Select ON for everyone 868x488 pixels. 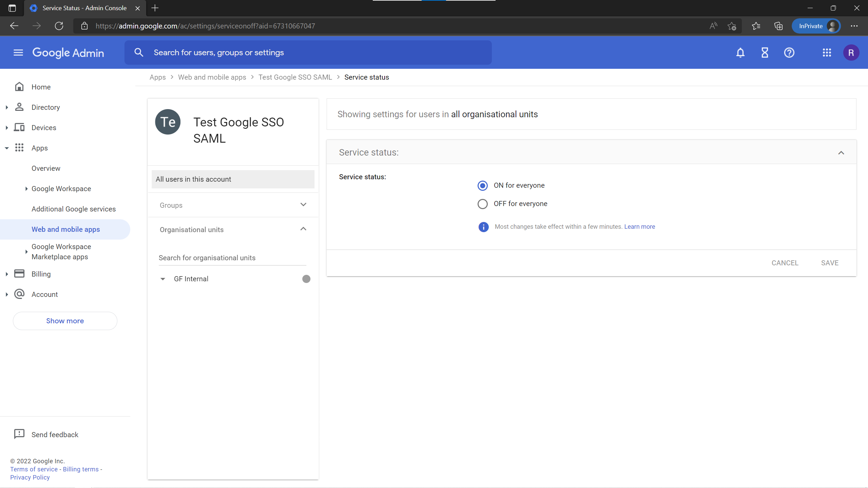pos(482,185)
